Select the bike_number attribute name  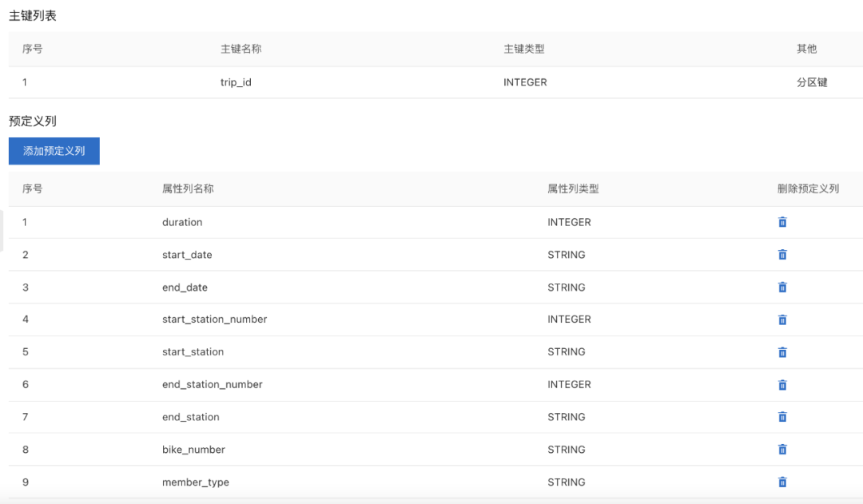tap(193, 450)
